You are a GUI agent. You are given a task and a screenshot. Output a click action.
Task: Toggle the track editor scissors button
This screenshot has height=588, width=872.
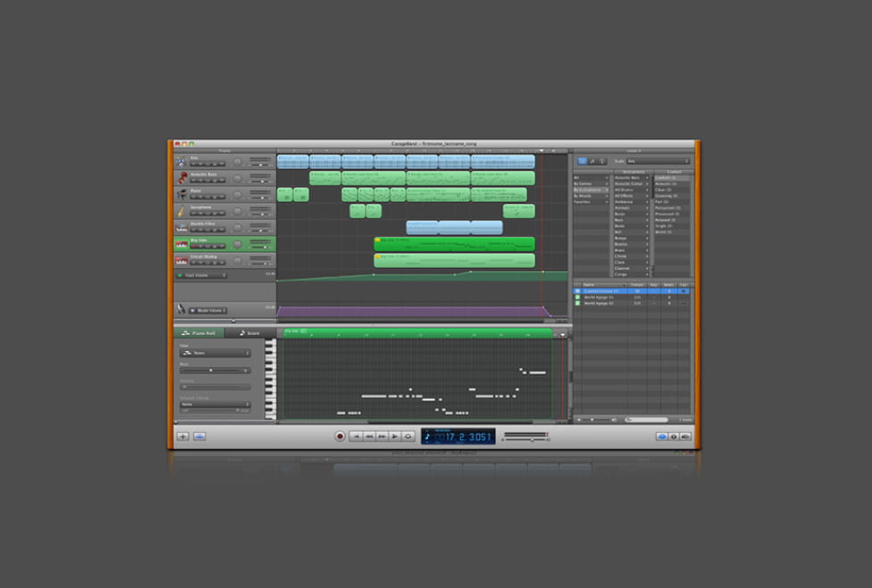(x=199, y=437)
